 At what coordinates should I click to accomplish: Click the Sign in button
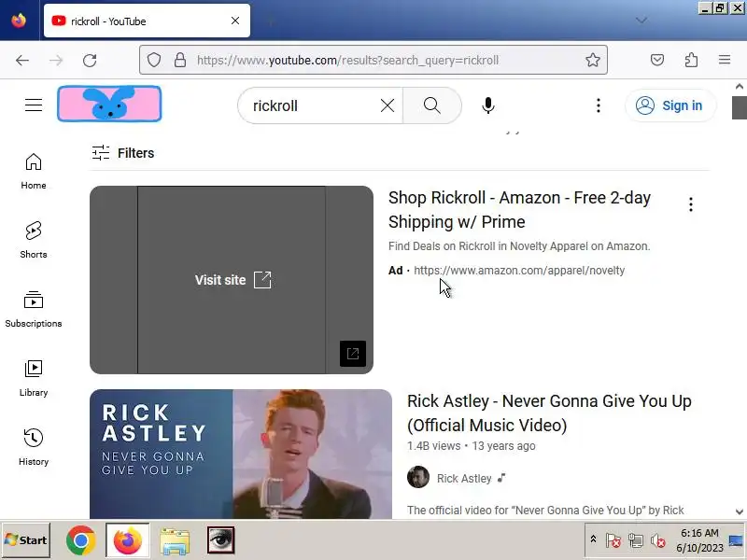point(670,105)
